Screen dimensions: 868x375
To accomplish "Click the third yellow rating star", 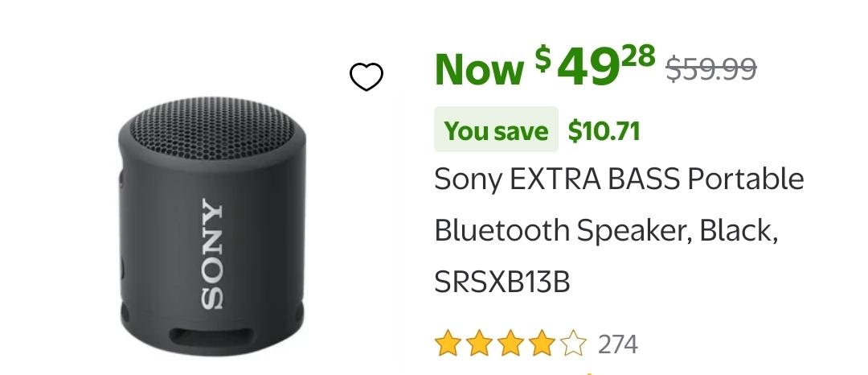I will pos(510,345).
